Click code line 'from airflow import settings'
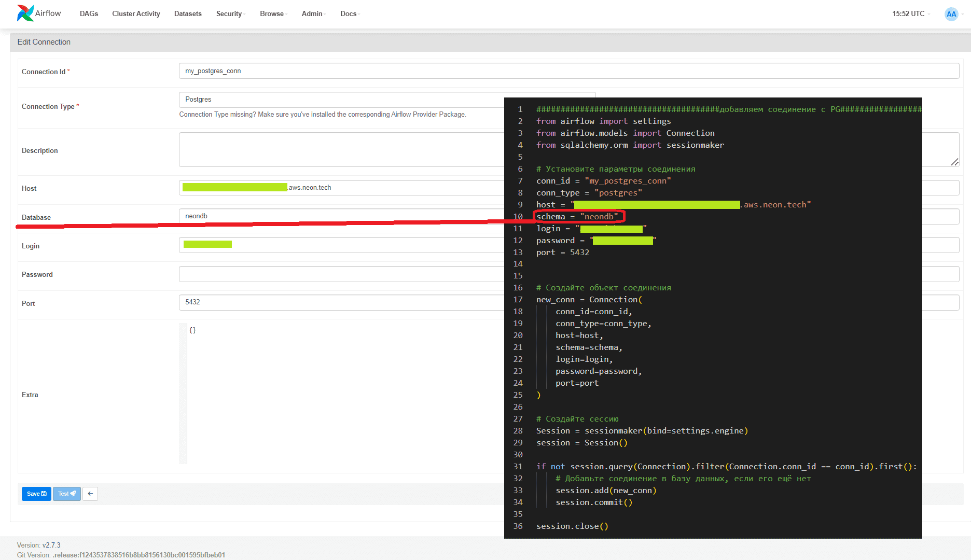The width and height of the screenshot is (971, 560). (x=604, y=121)
